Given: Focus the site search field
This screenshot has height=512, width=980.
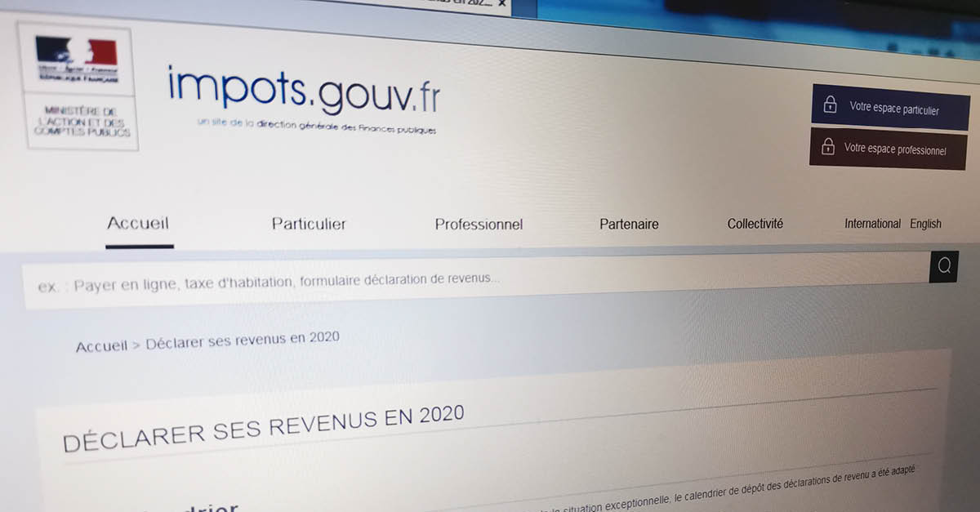Looking at the screenshot, I should click(476, 280).
